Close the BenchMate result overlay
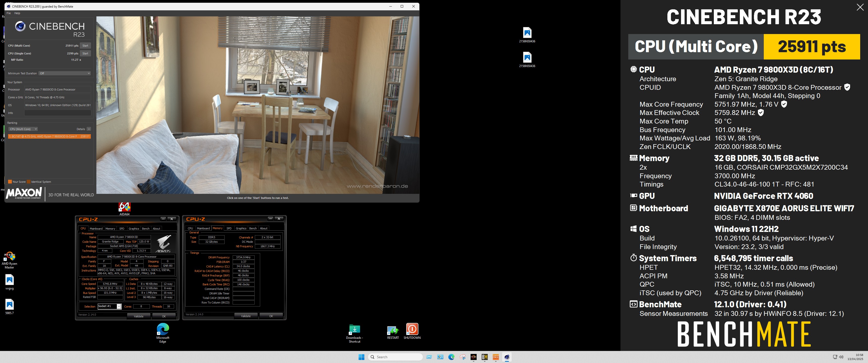 (x=860, y=7)
